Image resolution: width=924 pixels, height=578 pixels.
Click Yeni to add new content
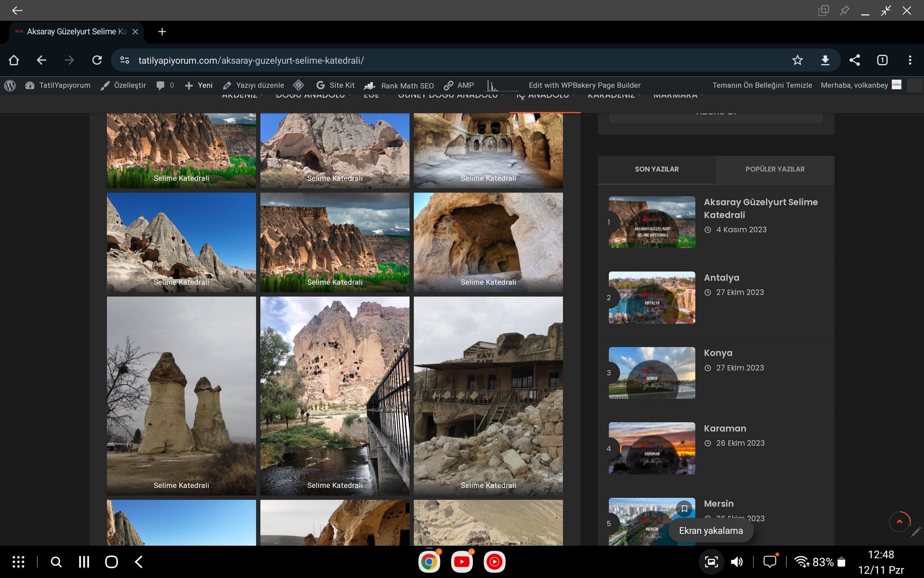[198, 85]
